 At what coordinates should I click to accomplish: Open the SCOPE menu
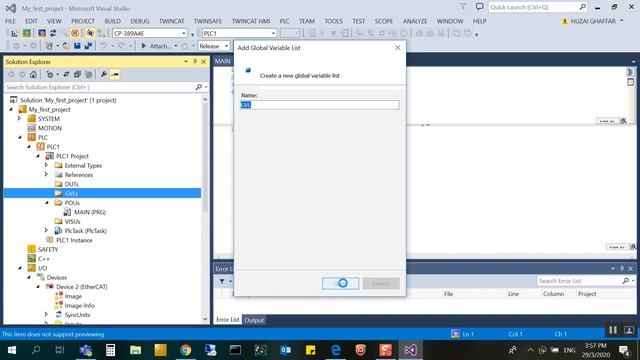pyautogui.click(x=384, y=21)
